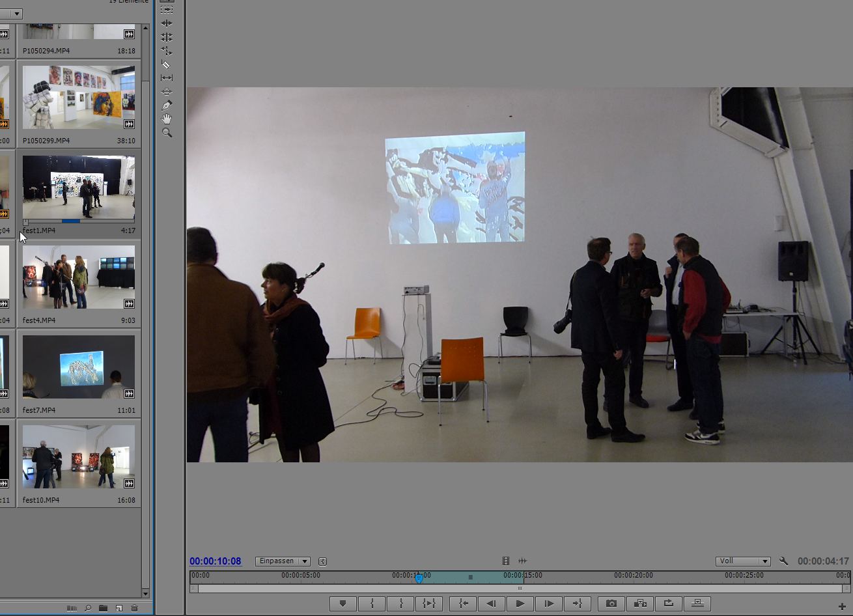853x616 pixels.
Task: Play the clip in Source monitor
Action: [520, 604]
